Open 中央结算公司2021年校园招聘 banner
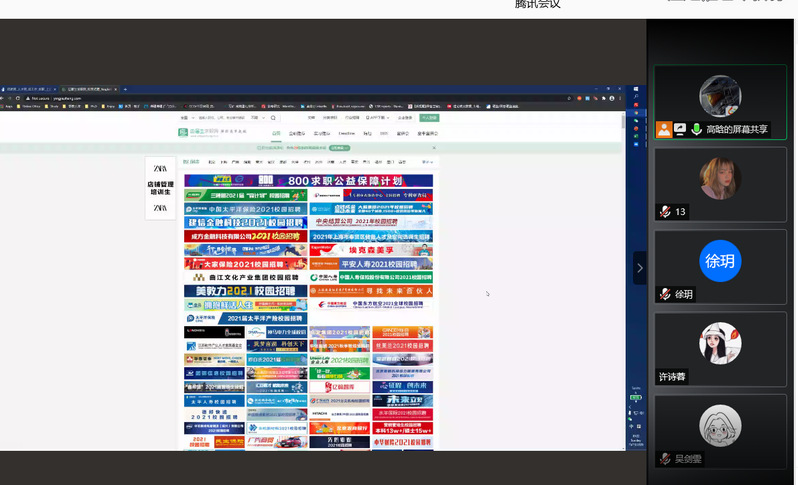The height and width of the screenshot is (485, 798). pos(371,222)
